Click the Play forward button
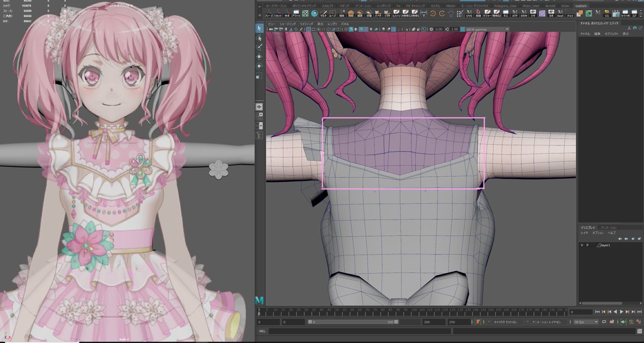Viewport: 644px width, 343px height. (x=621, y=311)
